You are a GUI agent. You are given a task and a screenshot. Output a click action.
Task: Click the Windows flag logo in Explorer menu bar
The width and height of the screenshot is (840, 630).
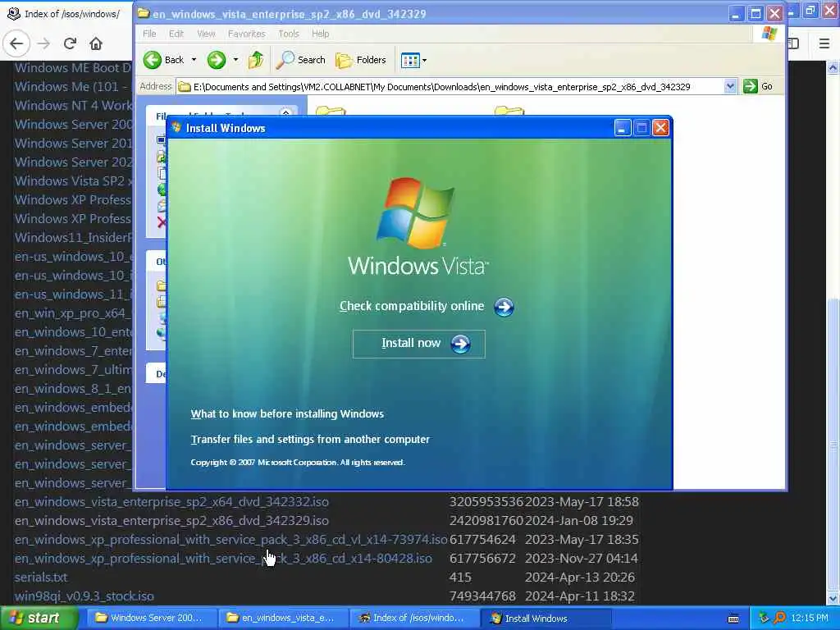769,34
